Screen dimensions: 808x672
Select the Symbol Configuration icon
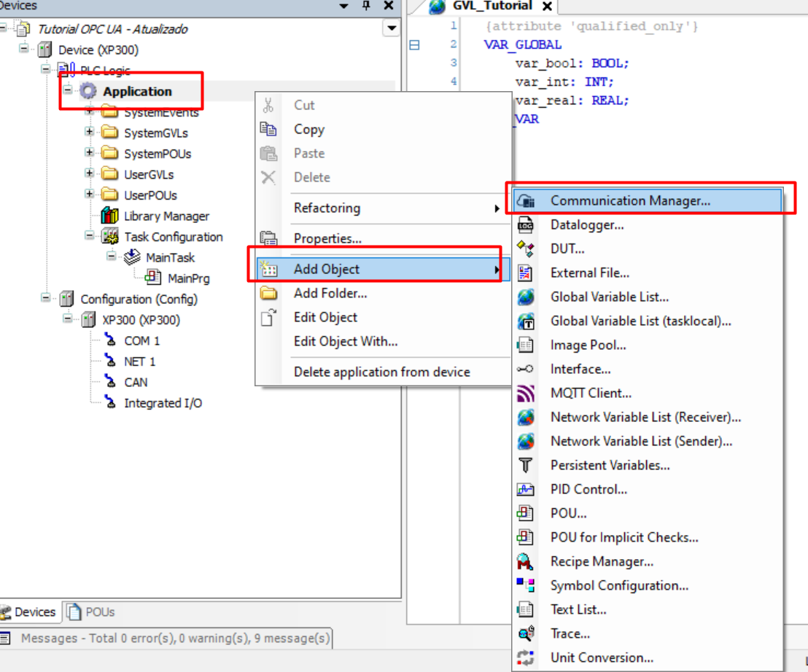525,586
